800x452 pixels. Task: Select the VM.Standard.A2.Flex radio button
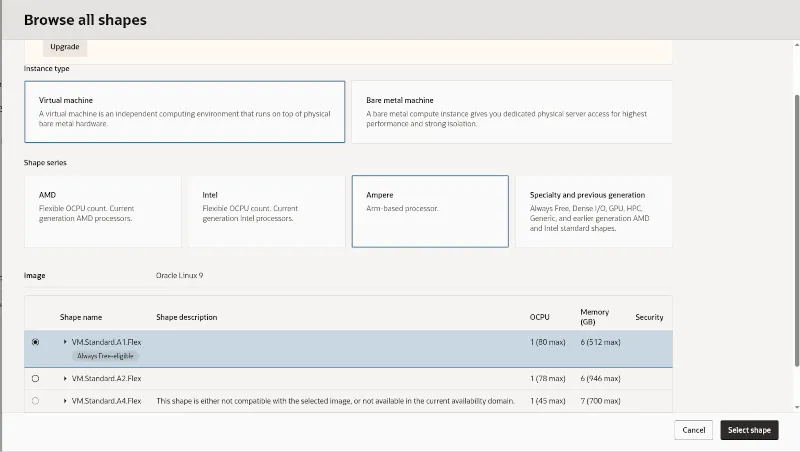point(35,379)
